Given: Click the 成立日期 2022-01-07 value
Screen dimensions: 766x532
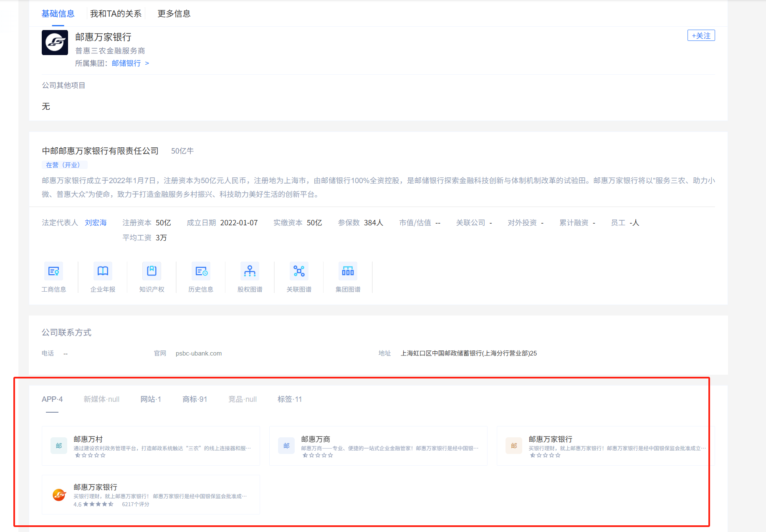Looking at the screenshot, I should 239,223.
